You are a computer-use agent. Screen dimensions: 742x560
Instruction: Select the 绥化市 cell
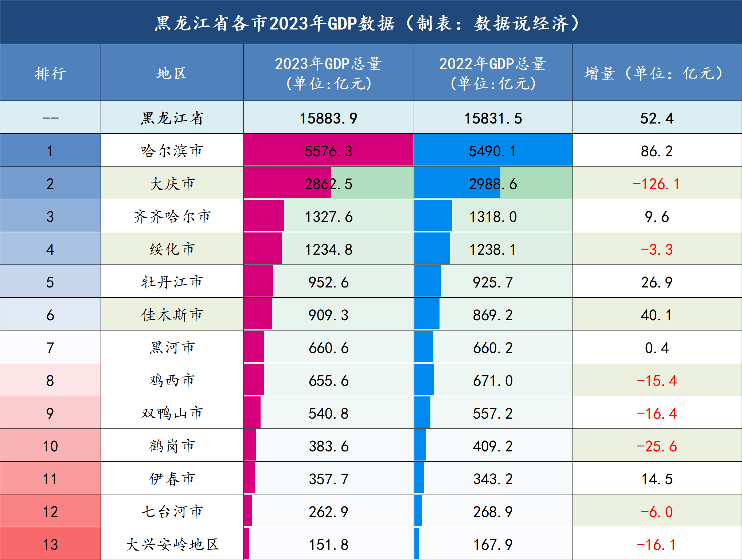point(172,249)
